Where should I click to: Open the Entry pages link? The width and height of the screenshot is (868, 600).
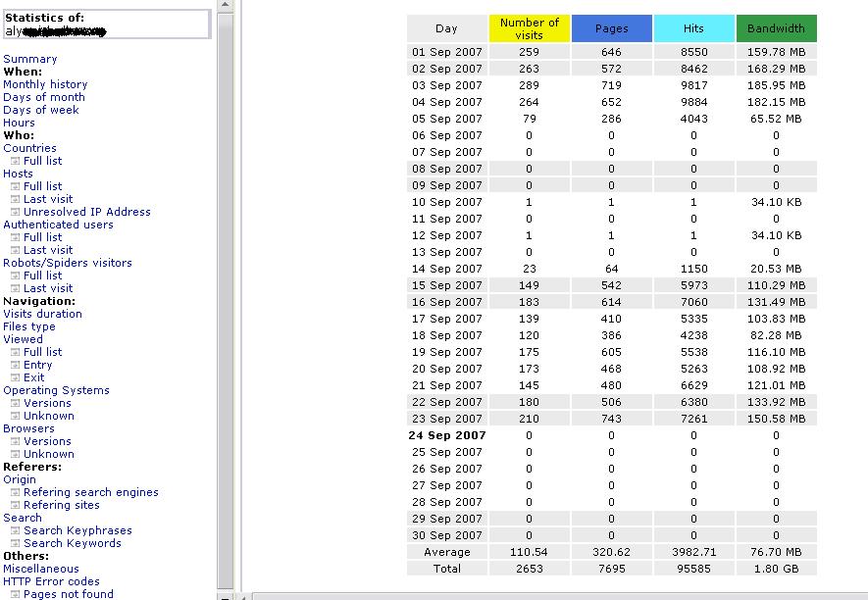(37, 364)
